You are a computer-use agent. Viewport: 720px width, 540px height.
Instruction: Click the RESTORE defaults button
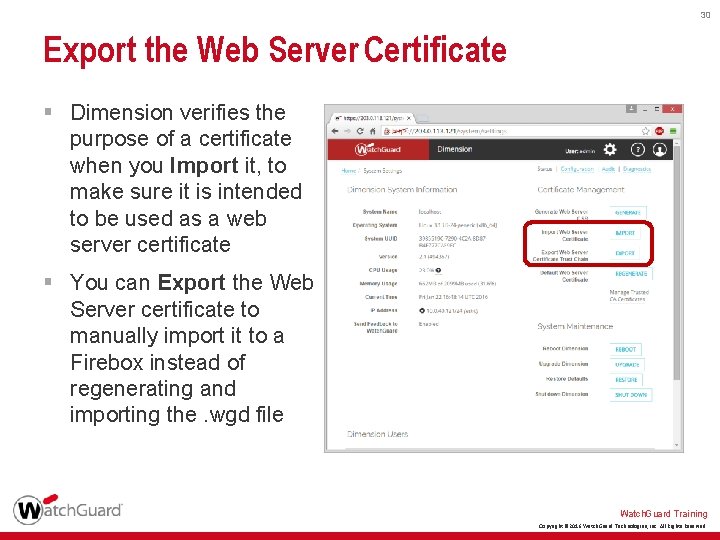(x=626, y=380)
